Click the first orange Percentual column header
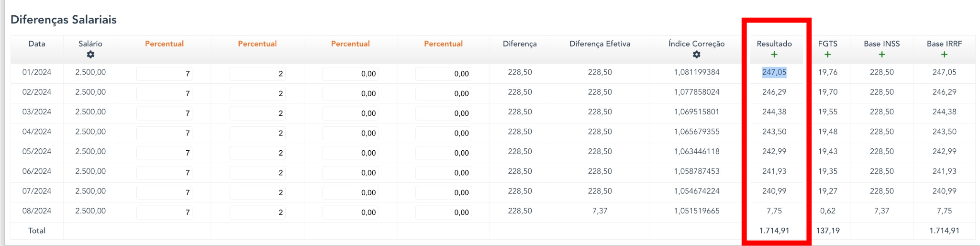 point(164,44)
